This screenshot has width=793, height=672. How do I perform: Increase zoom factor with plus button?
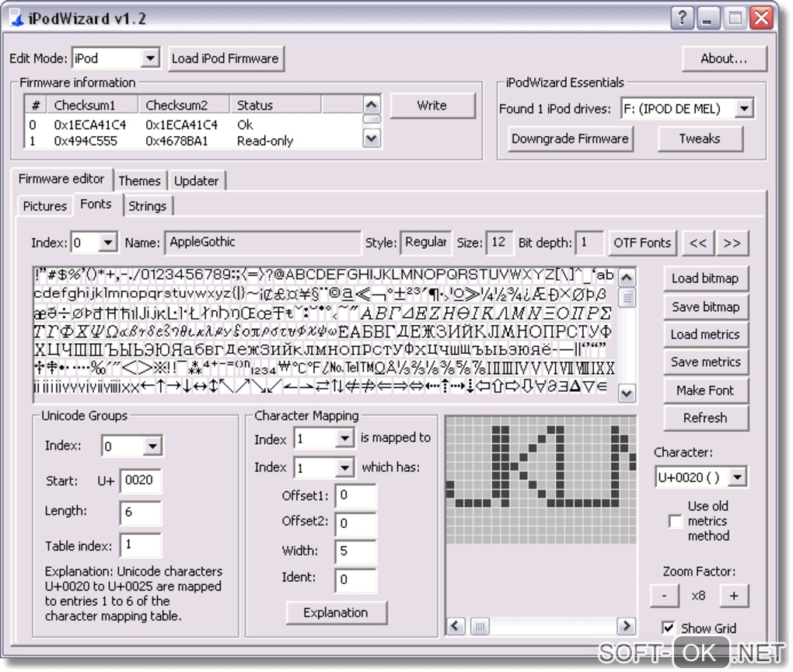(x=734, y=596)
